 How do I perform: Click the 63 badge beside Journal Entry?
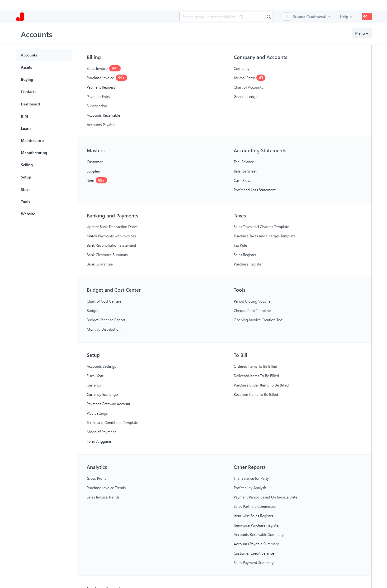click(261, 78)
